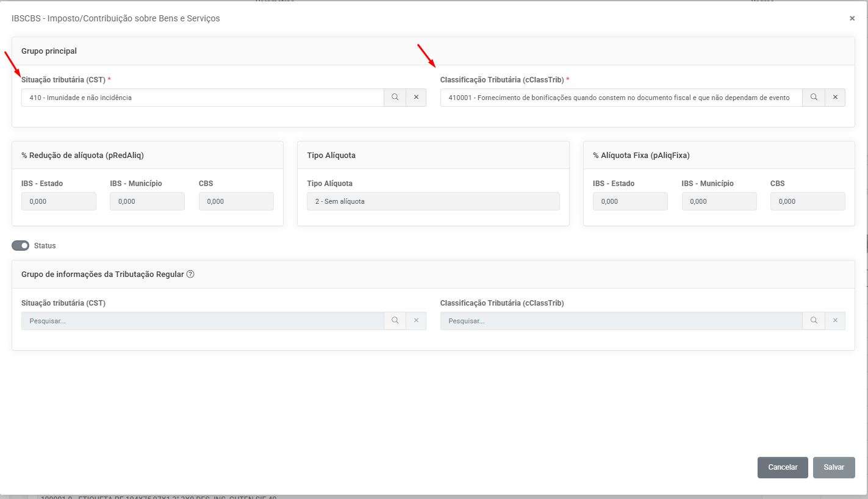Screen dimensions: 868x499
Task: Click the '% Redução de alíquota (pRedAliq)' heading
Action: coord(82,156)
